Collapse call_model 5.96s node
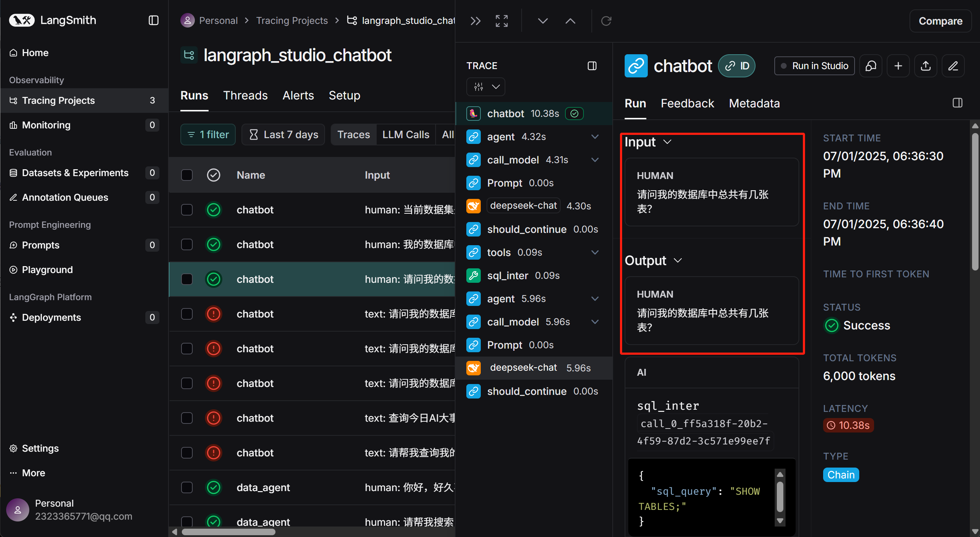This screenshot has height=537, width=980. pyautogui.click(x=595, y=322)
